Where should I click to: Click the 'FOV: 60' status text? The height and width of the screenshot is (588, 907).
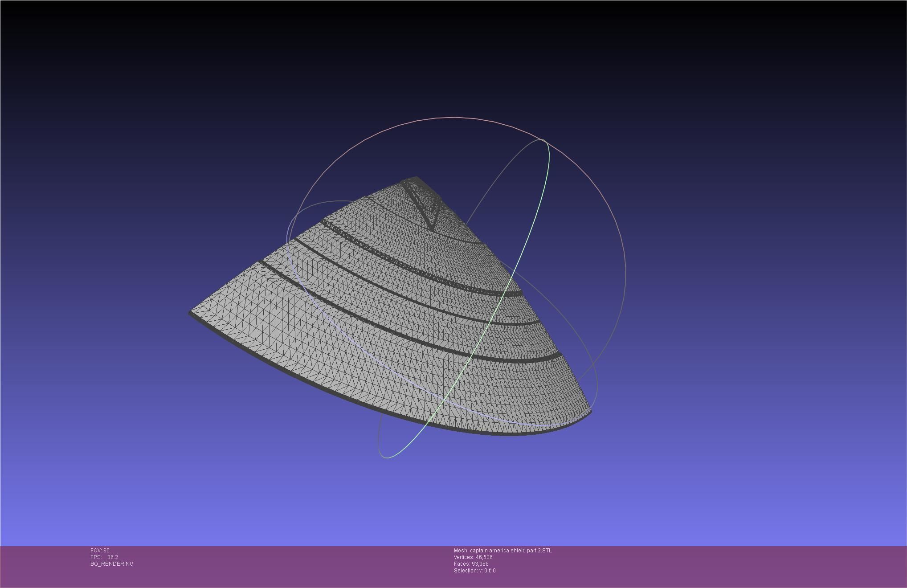100,551
